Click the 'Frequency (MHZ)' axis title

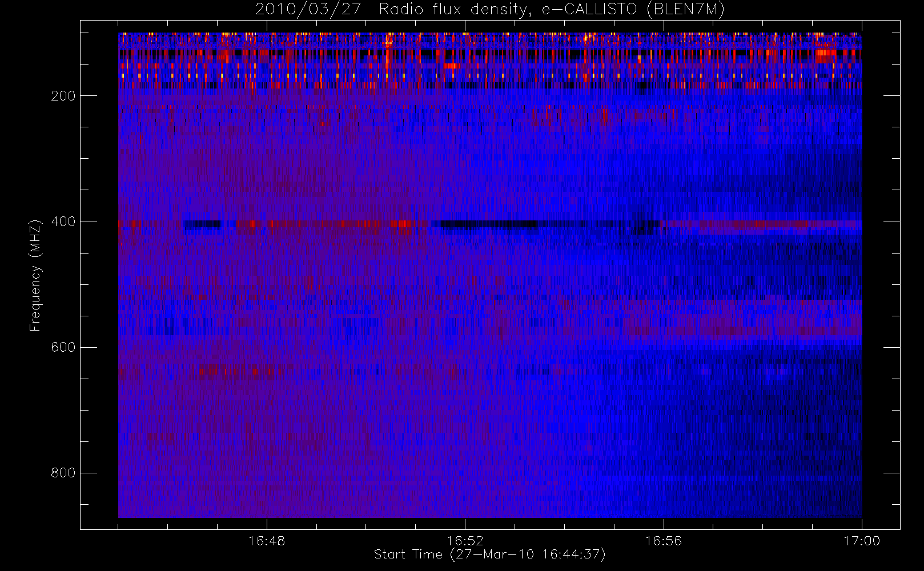click(x=35, y=275)
